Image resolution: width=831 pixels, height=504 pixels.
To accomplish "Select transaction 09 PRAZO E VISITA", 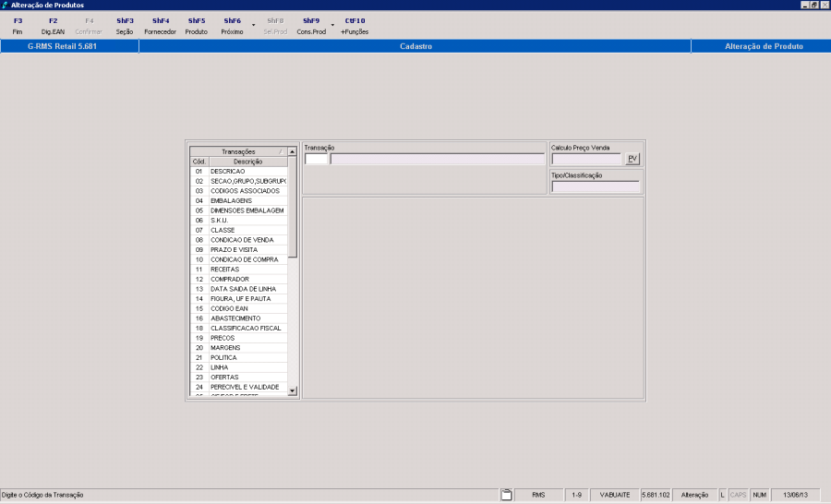I will (x=238, y=249).
